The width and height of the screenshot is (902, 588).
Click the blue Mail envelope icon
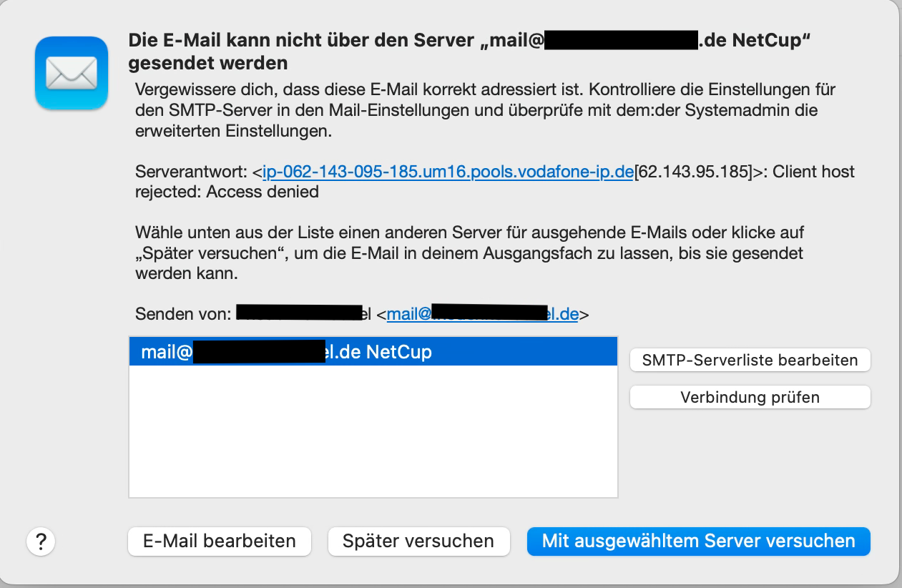tap(71, 73)
